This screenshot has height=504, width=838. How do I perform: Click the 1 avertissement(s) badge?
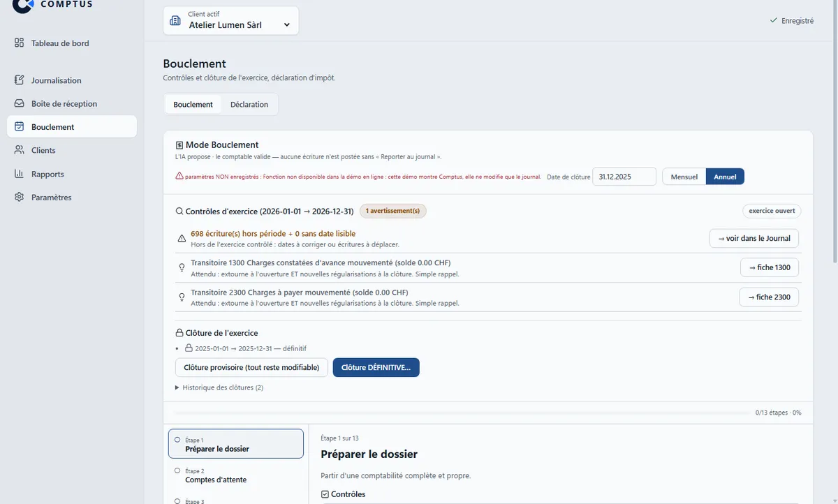392,211
